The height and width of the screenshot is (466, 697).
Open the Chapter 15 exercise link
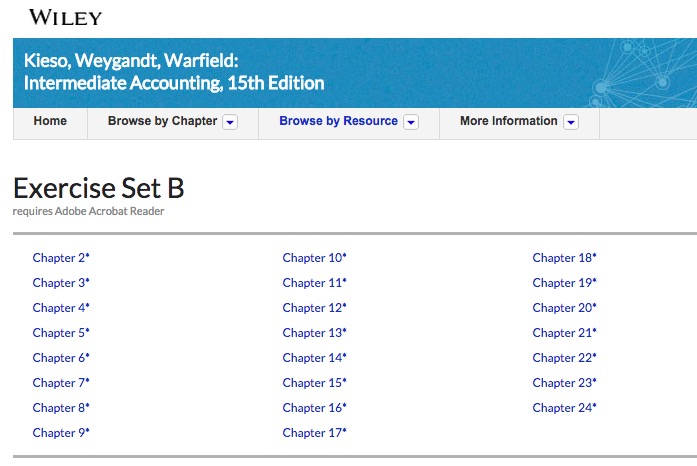pos(314,383)
